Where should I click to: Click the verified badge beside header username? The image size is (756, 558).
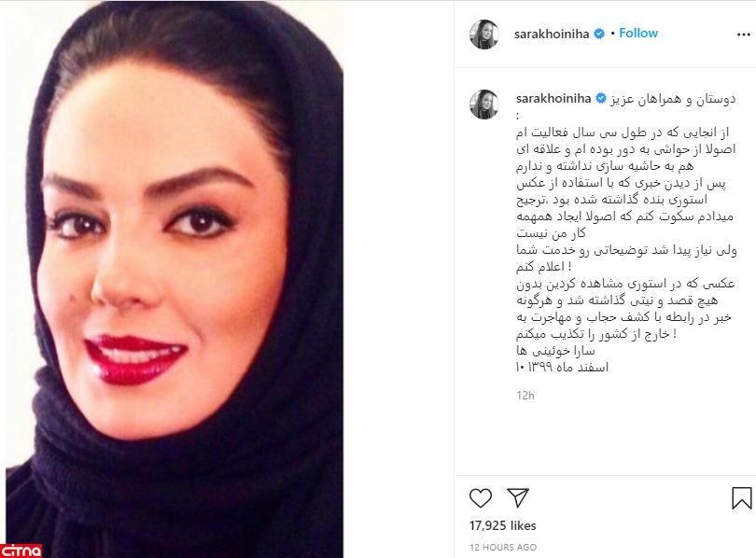[x=599, y=34]
